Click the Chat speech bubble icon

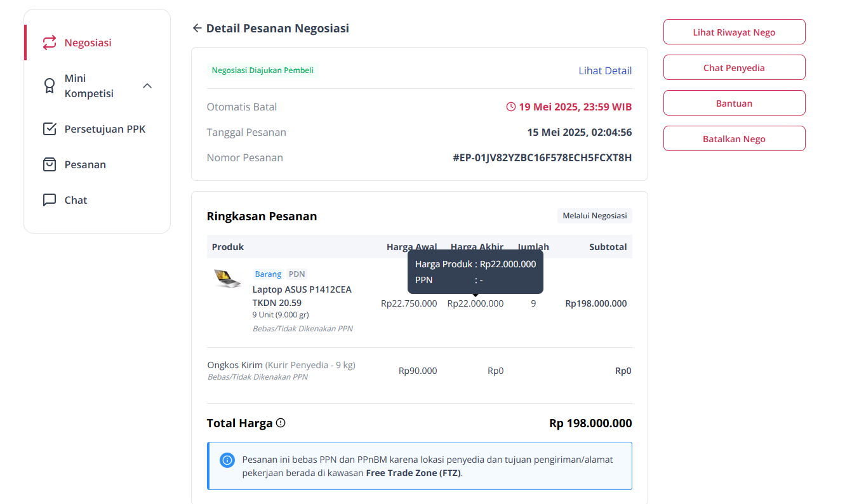click(50, 200)
